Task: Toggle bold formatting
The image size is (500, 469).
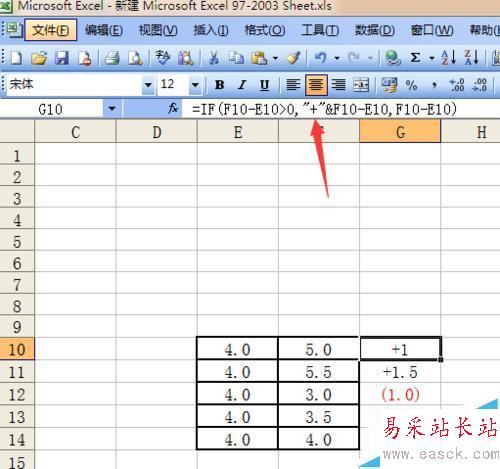Action: click(x=219, y=85)
